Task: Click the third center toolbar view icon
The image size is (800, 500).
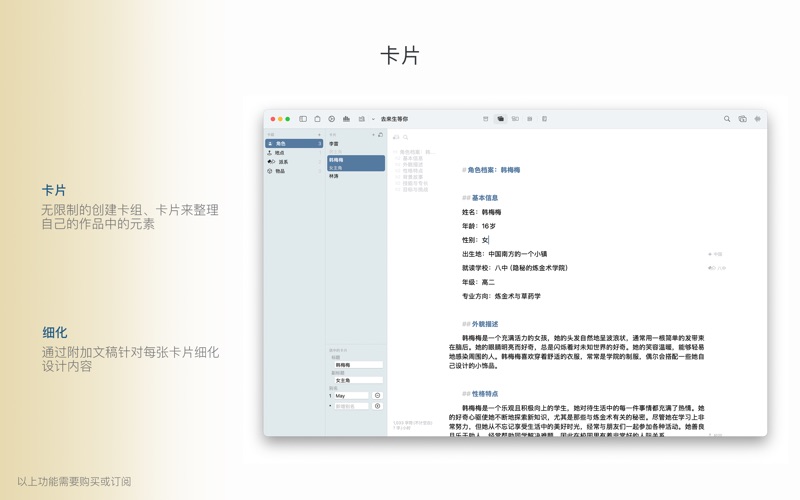Action: tap(515, 119)
